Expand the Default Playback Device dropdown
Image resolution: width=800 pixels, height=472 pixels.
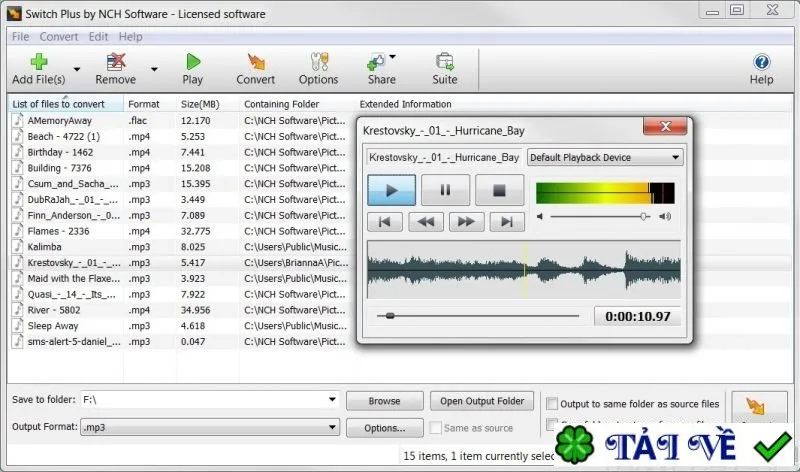[x=676, y=157]
